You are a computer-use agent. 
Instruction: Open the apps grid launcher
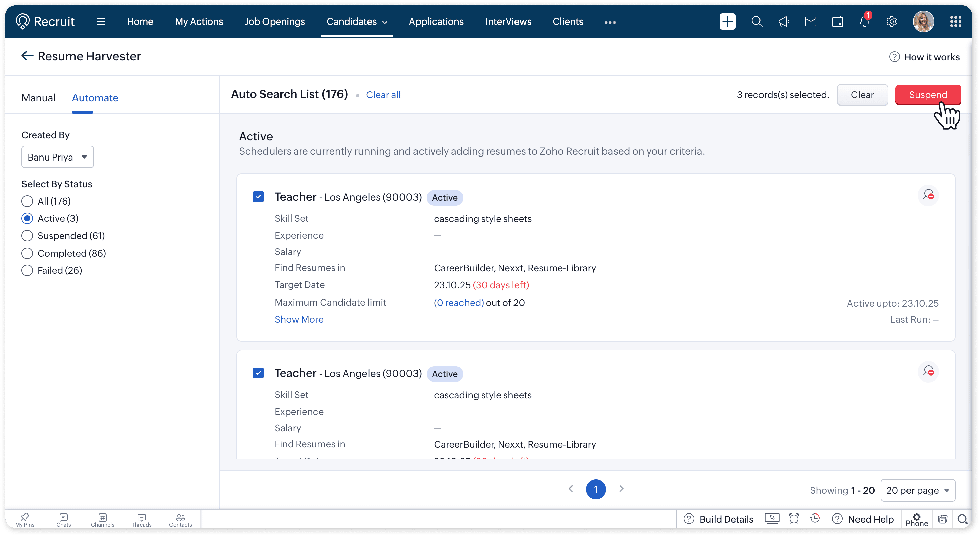955,22
